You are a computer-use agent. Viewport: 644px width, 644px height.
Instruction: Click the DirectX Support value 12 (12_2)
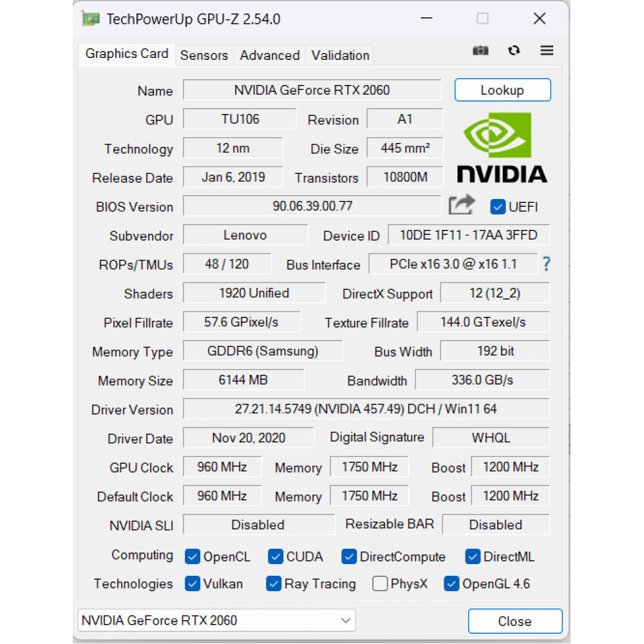(x=495, y=293)
